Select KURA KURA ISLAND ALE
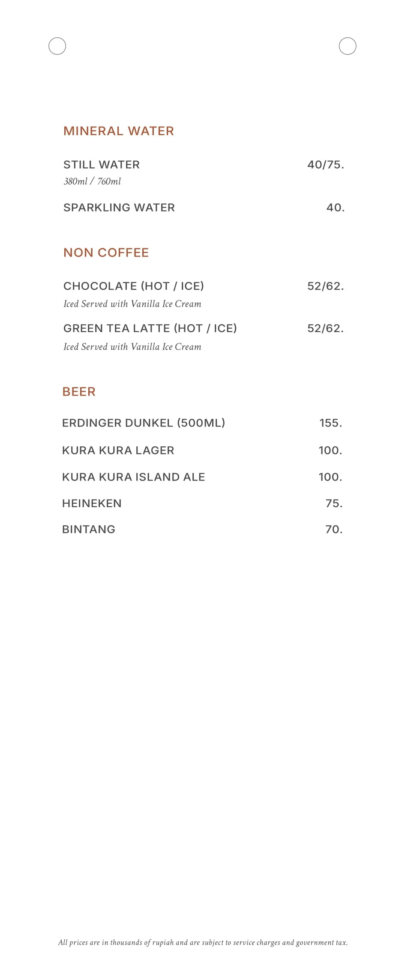Viewport: 405px width, 980px height. coord(134,477)
